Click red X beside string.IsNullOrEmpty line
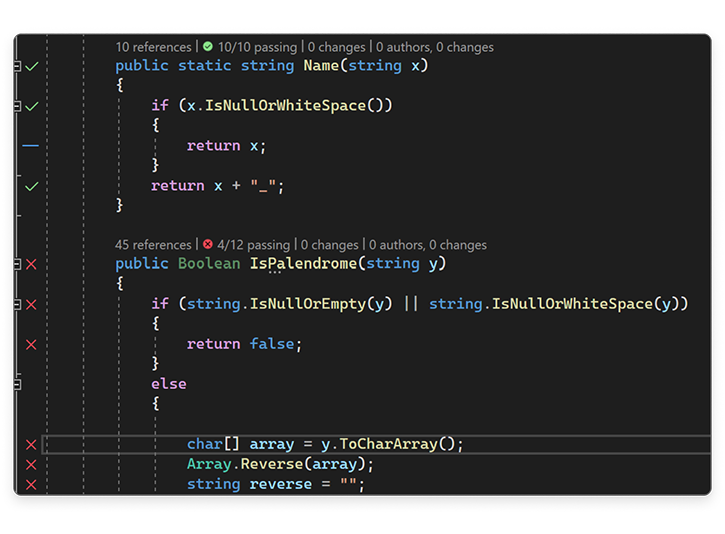This screenshot has width=725, height=534. tap(31, 305)
